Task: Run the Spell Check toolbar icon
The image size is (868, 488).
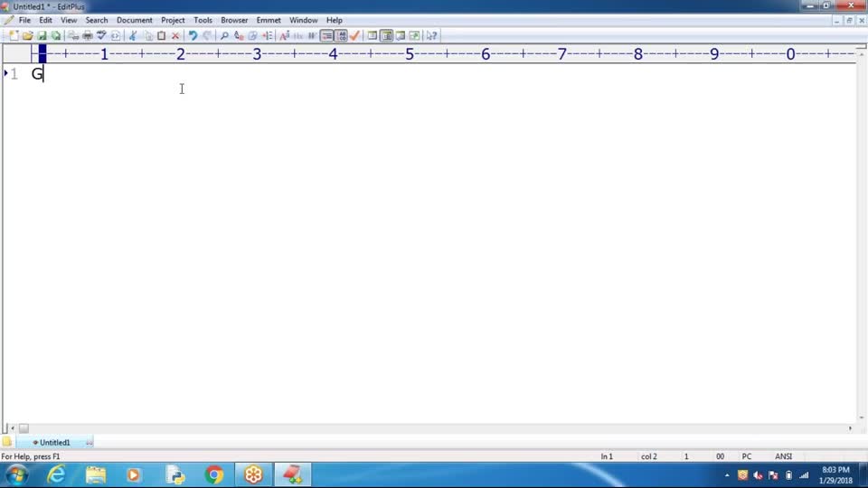Action: (x=101, y=36)
